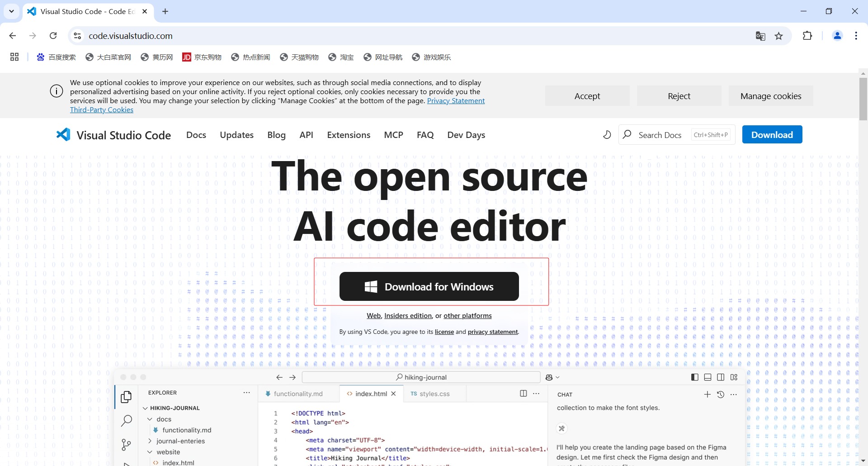Go forward with the browser forward arrow
The width and height of the screenshot is (868, 466).
coord(33,36)
